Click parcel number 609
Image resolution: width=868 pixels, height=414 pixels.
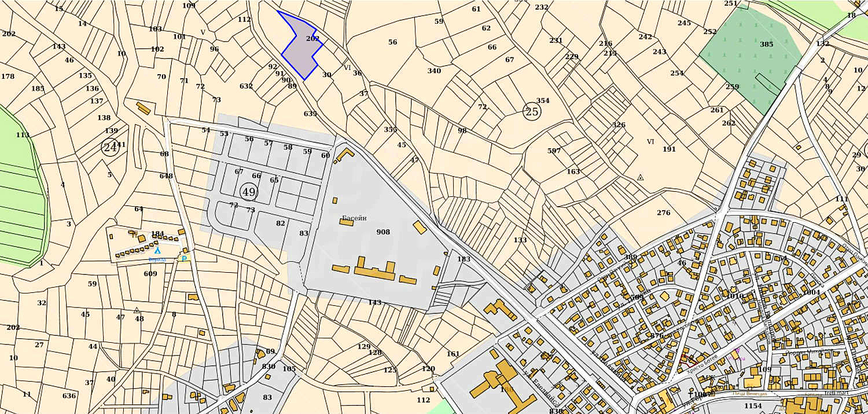150,274
